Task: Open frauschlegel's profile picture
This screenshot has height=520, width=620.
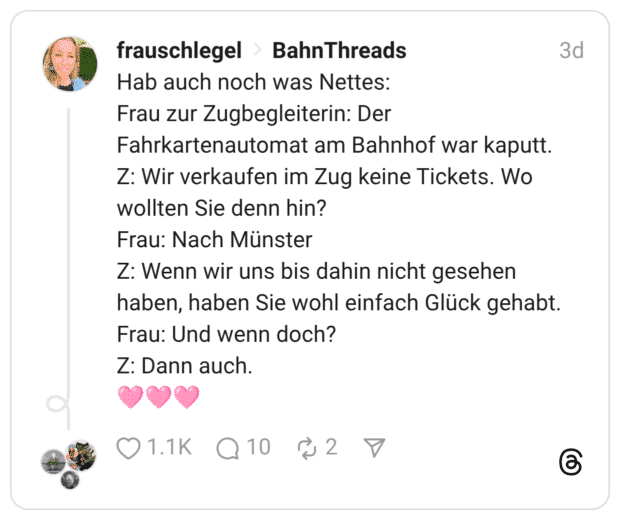Action: 70,64
